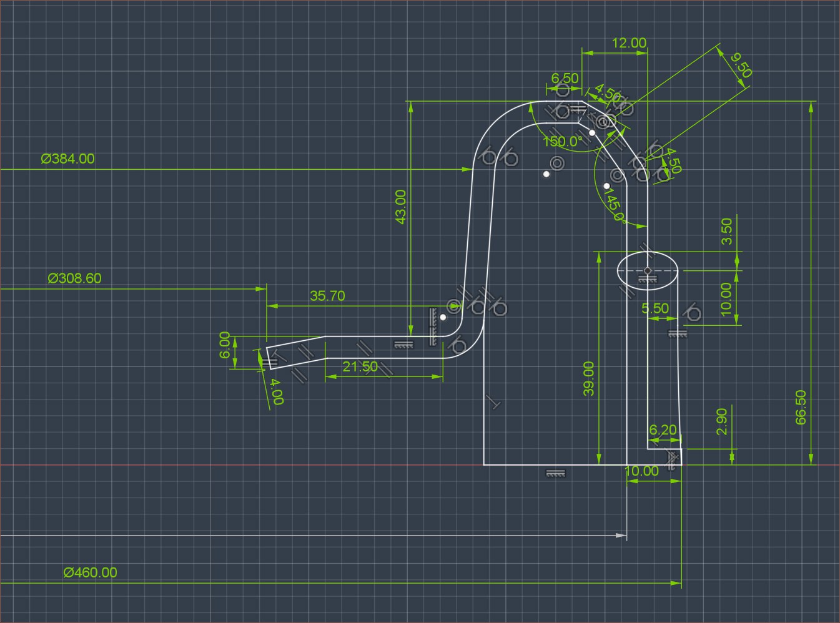Select the Ø384.00 diameter dimension

68,159
